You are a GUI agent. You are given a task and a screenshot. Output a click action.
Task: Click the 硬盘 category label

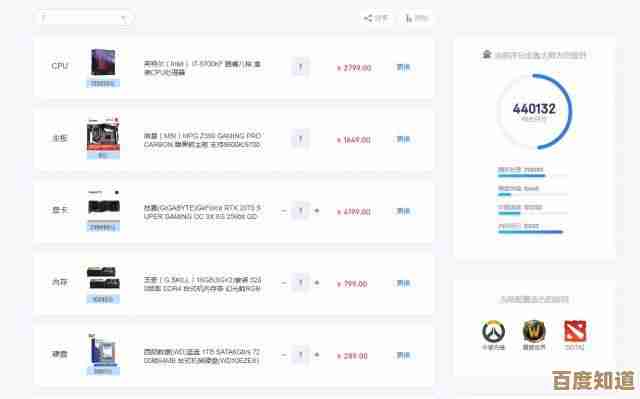(60, 354)
